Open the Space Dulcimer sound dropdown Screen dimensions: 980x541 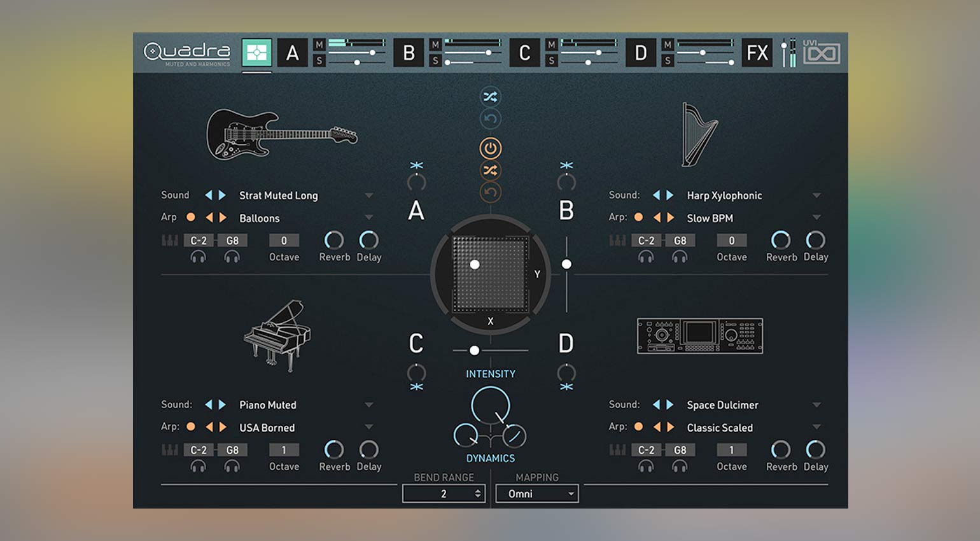(x=816, y=405)
